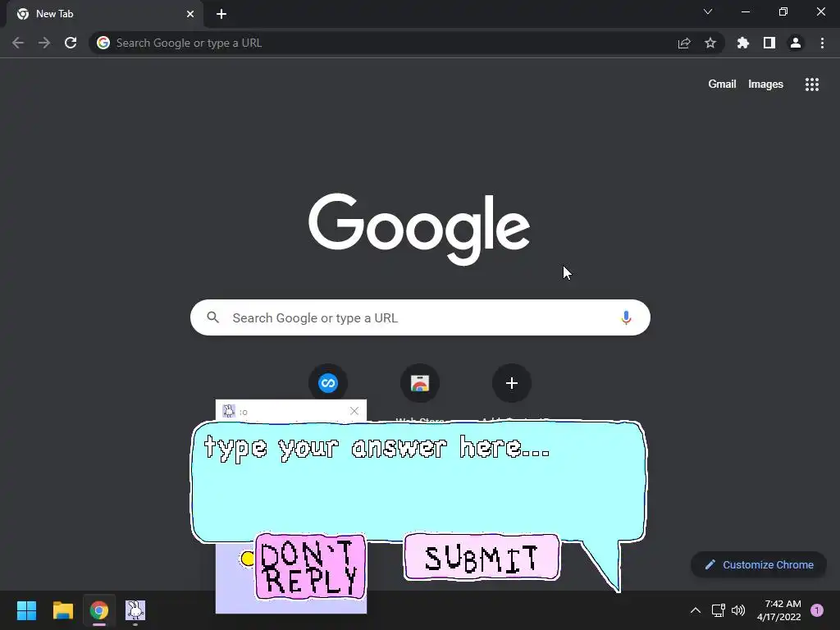
Task: Click the volume speaker tray icon
Action: tap(738, 610)
